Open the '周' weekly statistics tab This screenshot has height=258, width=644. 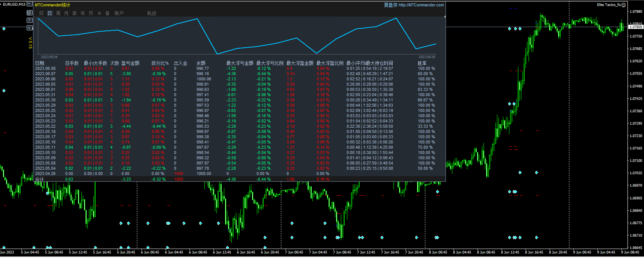tap(58, 13)
